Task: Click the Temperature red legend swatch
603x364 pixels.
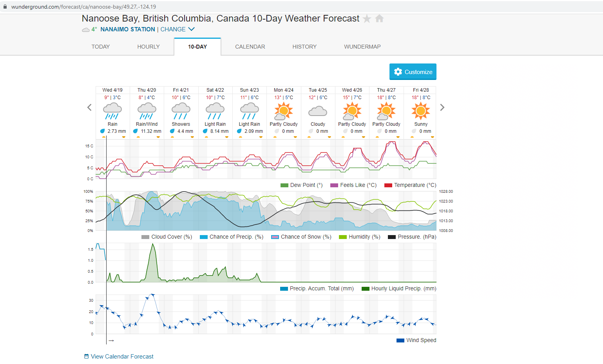Action: [x=388, y=185]
